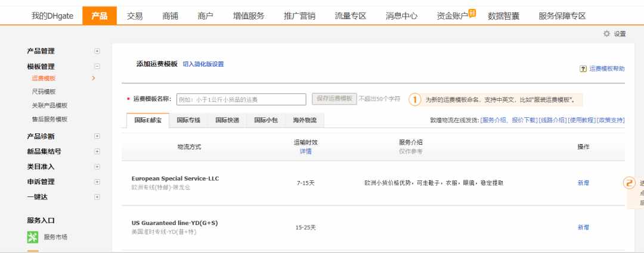Open the 商户 menu

(x=205, y=16)
